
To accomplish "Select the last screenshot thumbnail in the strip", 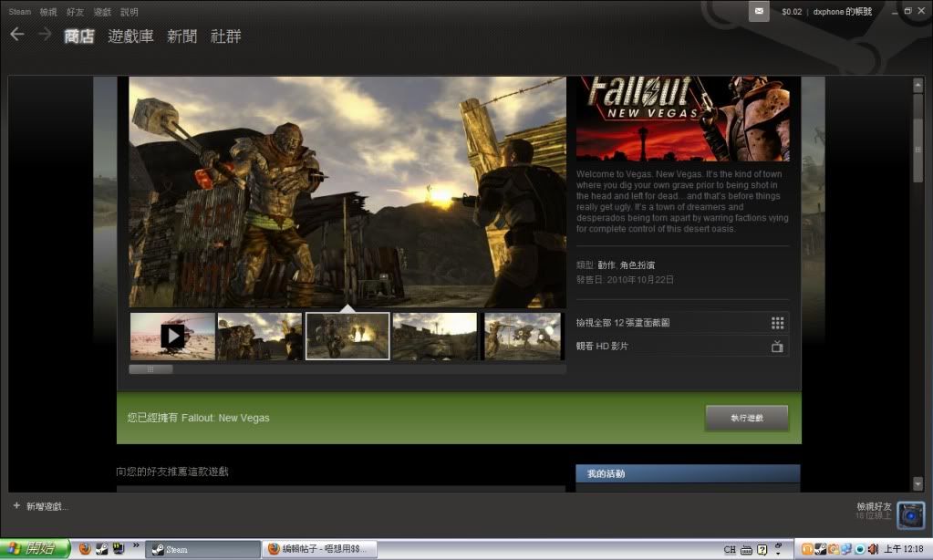I will [522, 336].
